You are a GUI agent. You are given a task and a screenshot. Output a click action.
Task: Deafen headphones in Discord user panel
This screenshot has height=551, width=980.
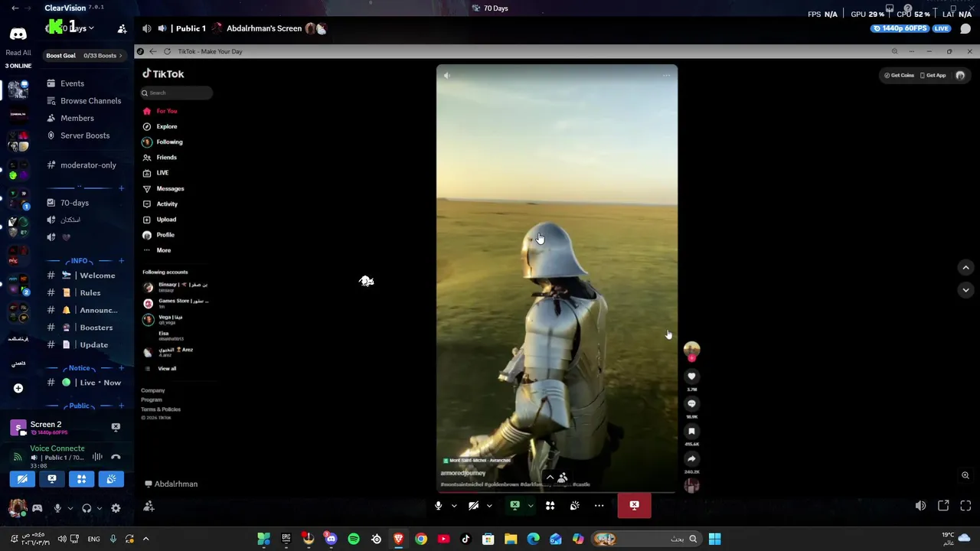tap(87, 508)
